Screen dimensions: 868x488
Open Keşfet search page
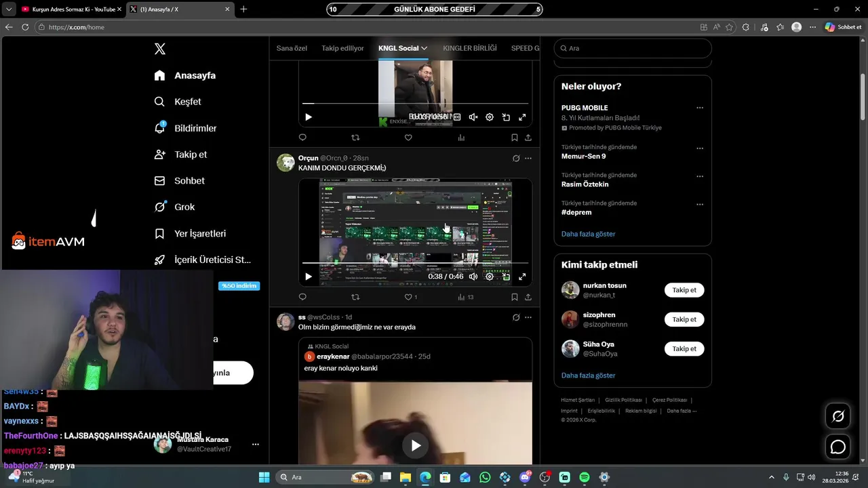pyautogui.click(x=178, y=102)
